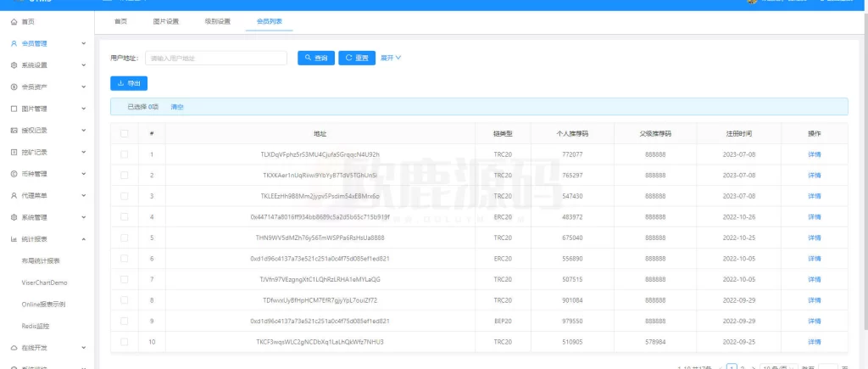Expand the 图片管理 chevron
868x369 pixels.
84,109
